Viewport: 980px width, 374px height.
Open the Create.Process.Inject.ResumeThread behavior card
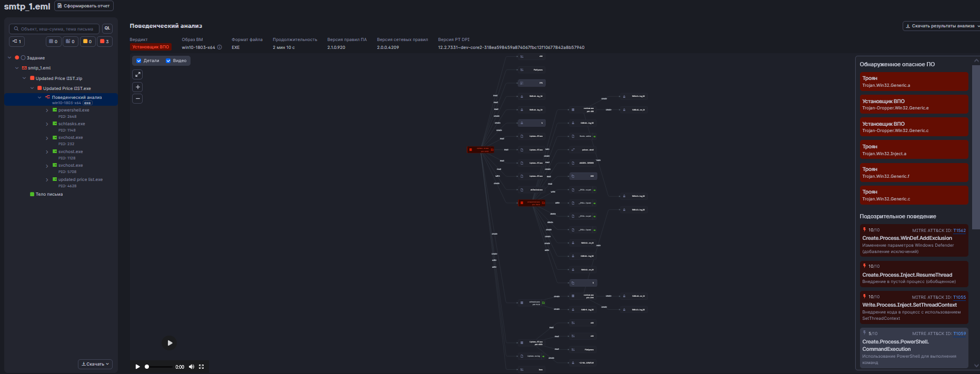(x=914, y=274)
